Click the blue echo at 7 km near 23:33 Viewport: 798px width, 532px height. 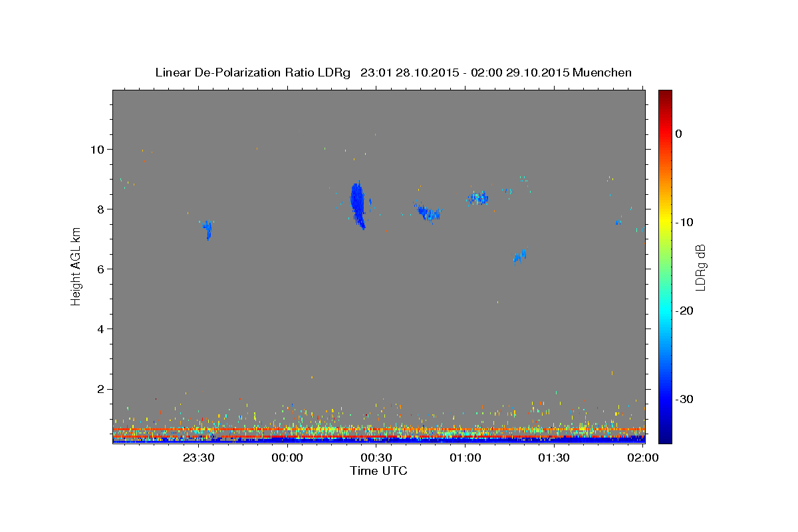pos(207,229)
